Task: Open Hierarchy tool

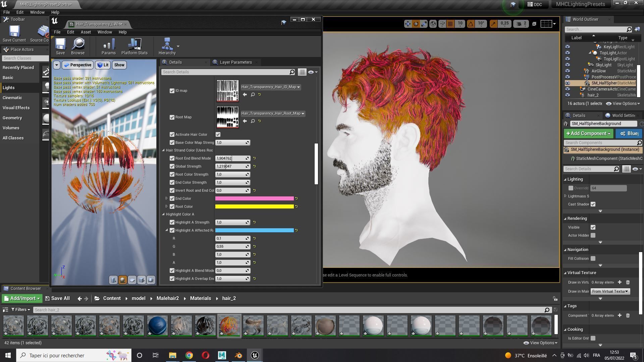Action: [167, 46]
